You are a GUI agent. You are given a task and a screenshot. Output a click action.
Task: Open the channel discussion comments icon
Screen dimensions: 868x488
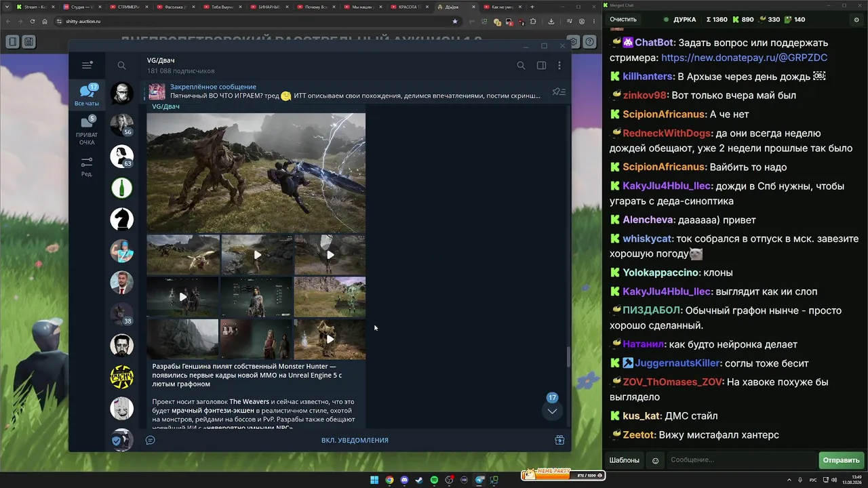pyautogui.click(x=151, y=440)
